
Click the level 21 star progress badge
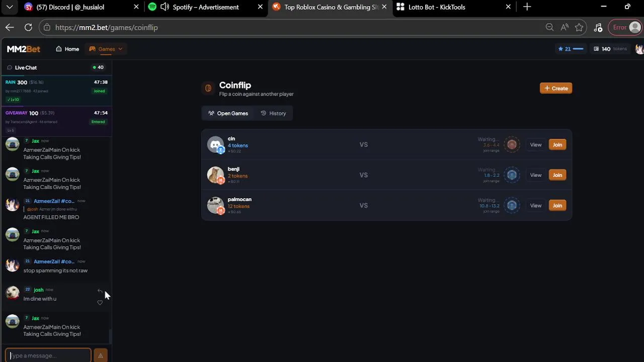(571, 49)
